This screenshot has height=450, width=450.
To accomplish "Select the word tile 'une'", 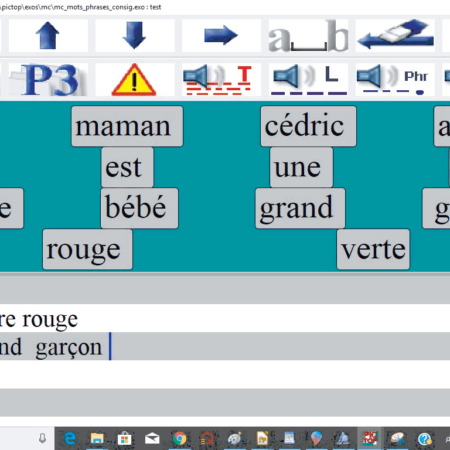I will 301,167.
